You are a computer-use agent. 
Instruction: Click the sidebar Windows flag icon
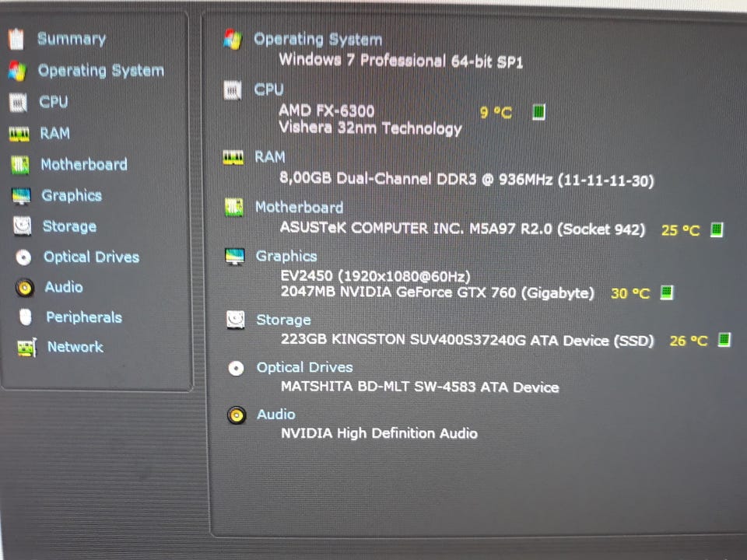pos(17,71)
